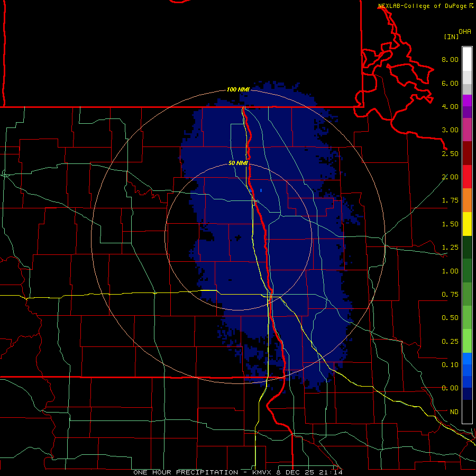Click the [IN] units label
The image size is (476, 476).
[x=452, y=36]
